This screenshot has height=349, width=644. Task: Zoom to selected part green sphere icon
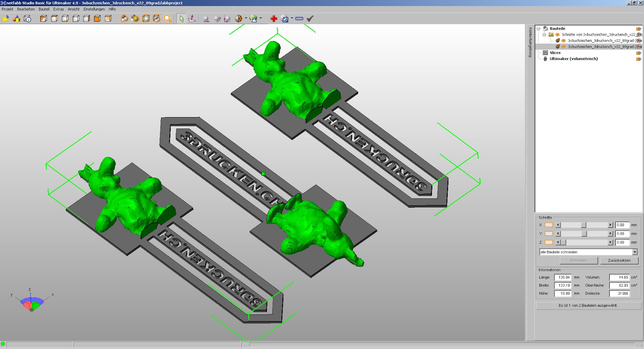coord(135,19)
